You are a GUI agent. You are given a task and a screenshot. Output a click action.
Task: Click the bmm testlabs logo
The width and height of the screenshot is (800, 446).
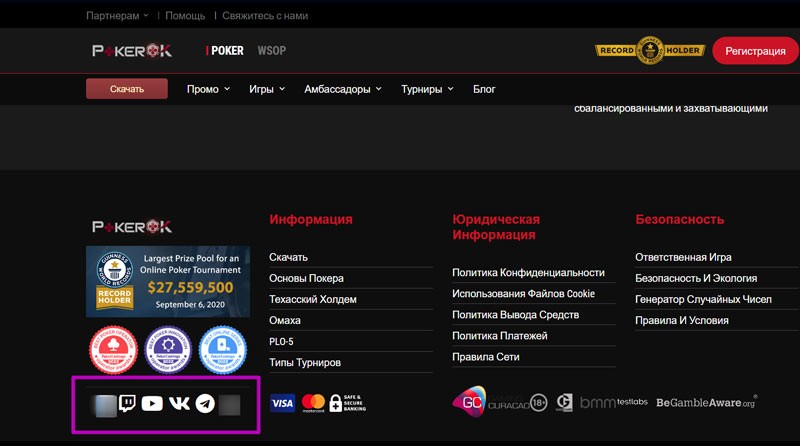(x=614, y=402)
